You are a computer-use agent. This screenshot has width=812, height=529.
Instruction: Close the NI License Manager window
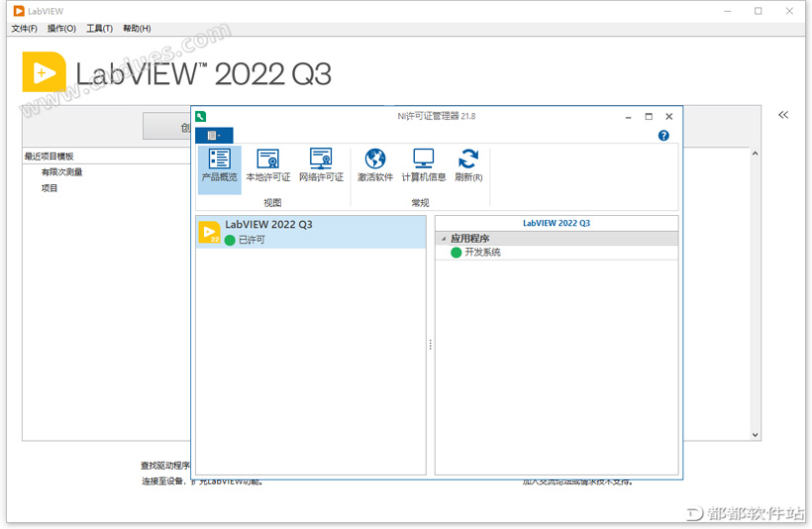(x=669, y=117)
